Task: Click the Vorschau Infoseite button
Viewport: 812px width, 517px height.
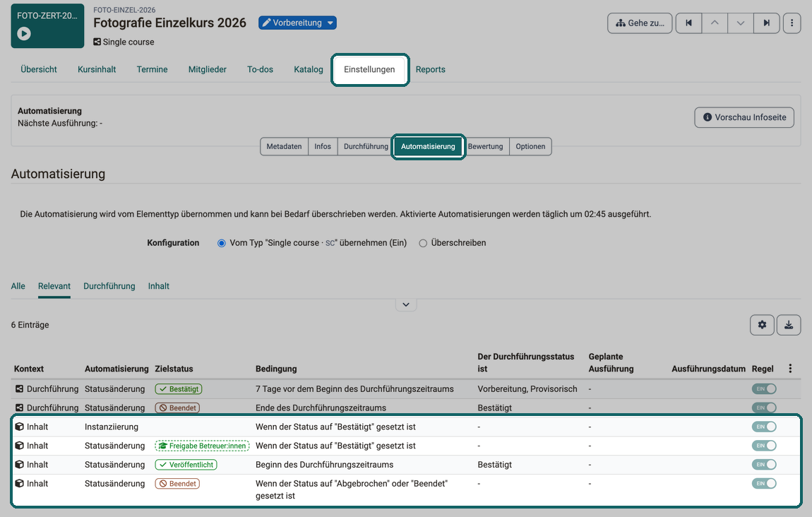Action: click(x=744, y=117)
